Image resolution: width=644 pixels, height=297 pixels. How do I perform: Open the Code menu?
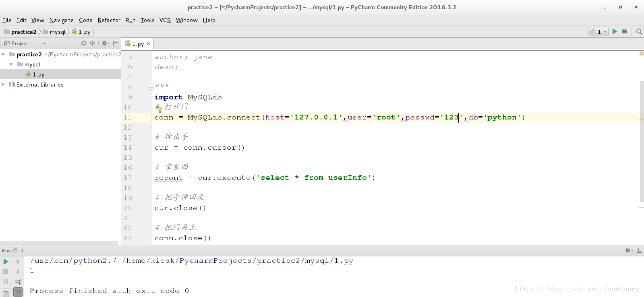pyautogui.click(x=86, y=20)
